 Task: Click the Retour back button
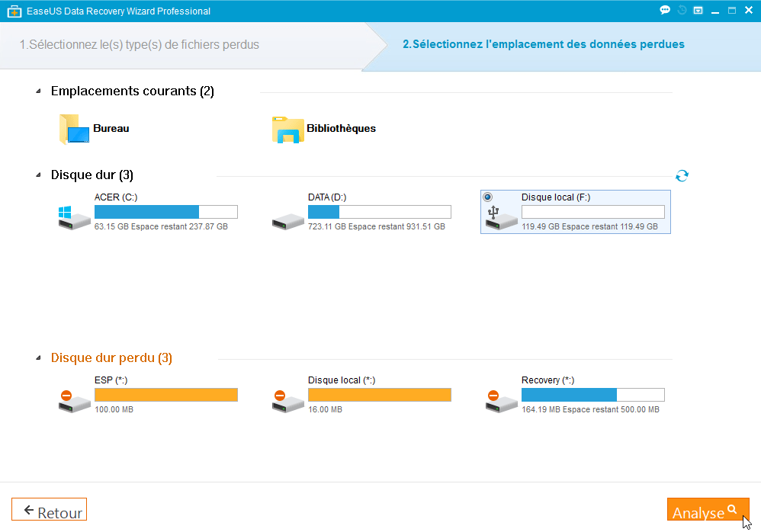(49, 509)
